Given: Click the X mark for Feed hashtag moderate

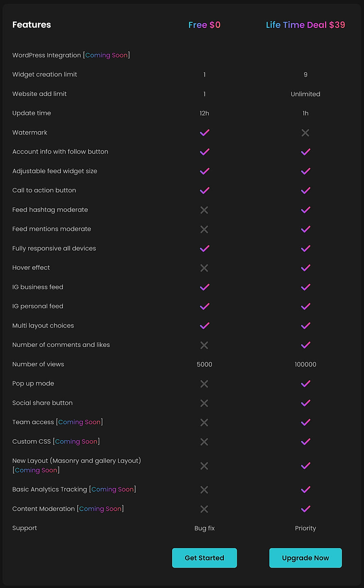Looking at the screenshot, I should [204, 210].
